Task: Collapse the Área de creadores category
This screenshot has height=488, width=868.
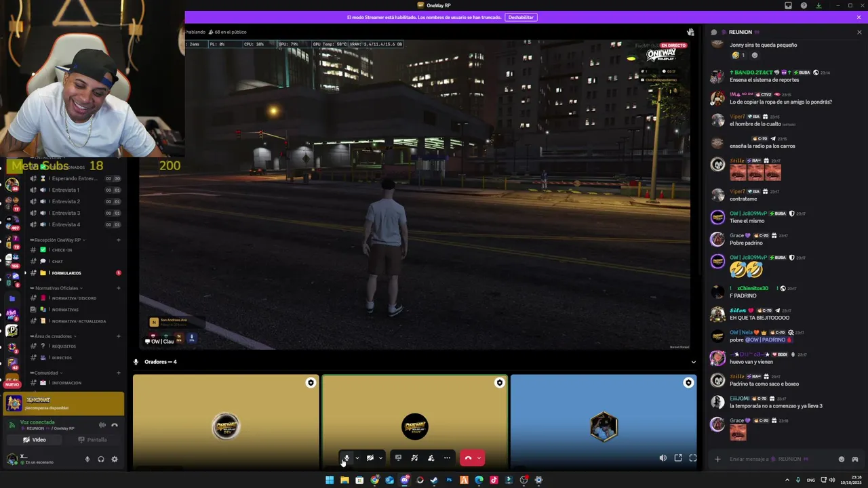Action: (x=53, y=336)
